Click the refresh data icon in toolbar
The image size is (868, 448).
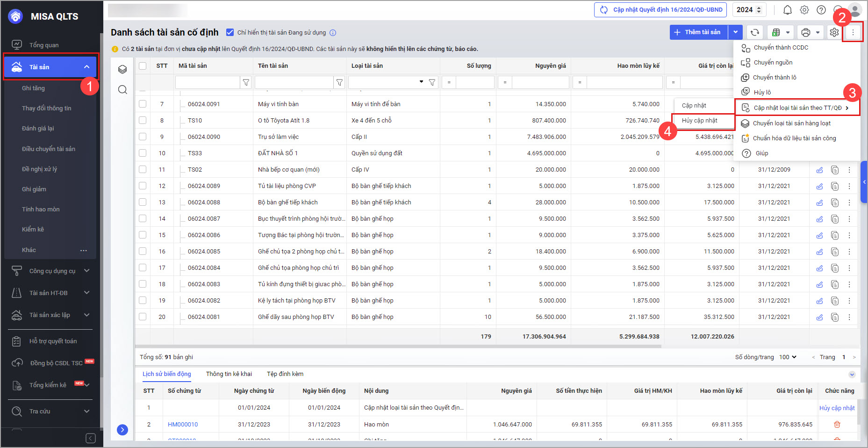pos(754,32)
